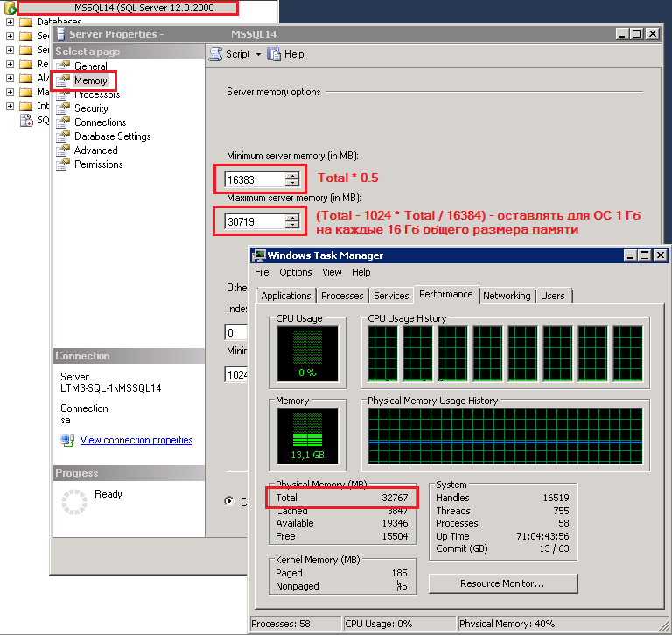Click the Help button in Server Properties
The height and width of the screenshot is (635, 672).
pyautogui.click(x=286, y=54)
